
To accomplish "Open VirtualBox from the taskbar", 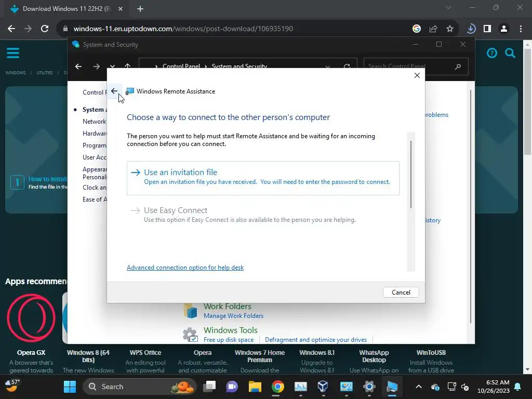I will (x=323, y=387).
